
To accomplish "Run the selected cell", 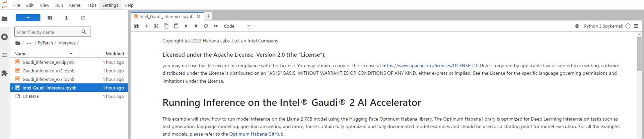I will tap(186, 26).
